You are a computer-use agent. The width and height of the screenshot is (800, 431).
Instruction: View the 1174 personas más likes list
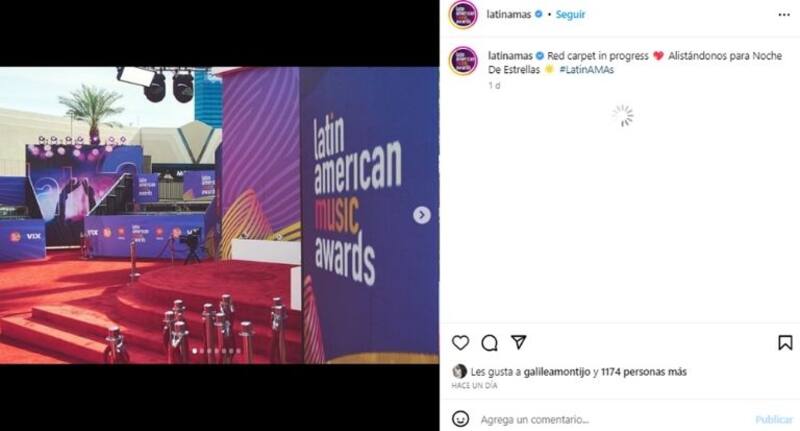pos(644,372)
